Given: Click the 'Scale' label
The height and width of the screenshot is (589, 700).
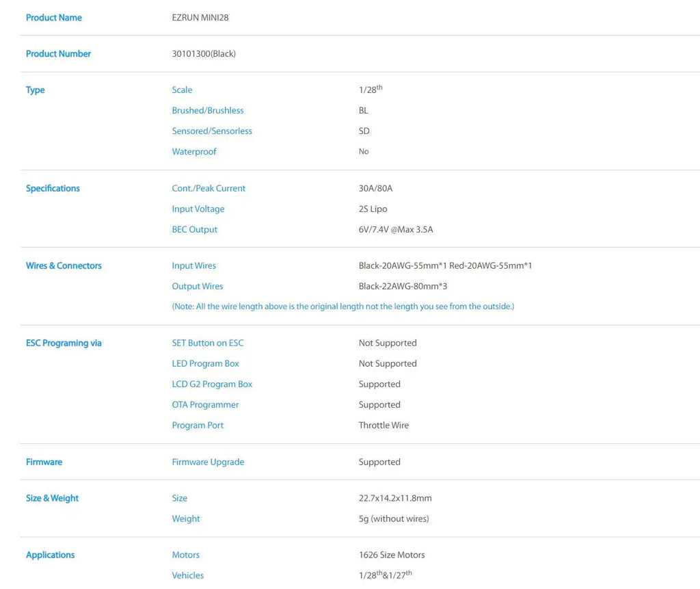Looking at the screenshot, I should pos(182,90).
